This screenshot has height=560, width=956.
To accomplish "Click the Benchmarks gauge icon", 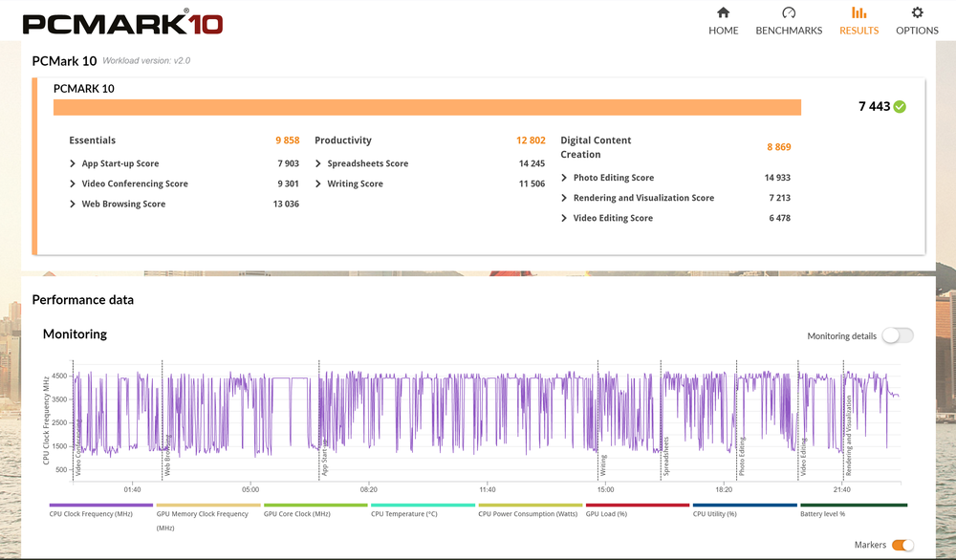I will click(x=789, y=12).
